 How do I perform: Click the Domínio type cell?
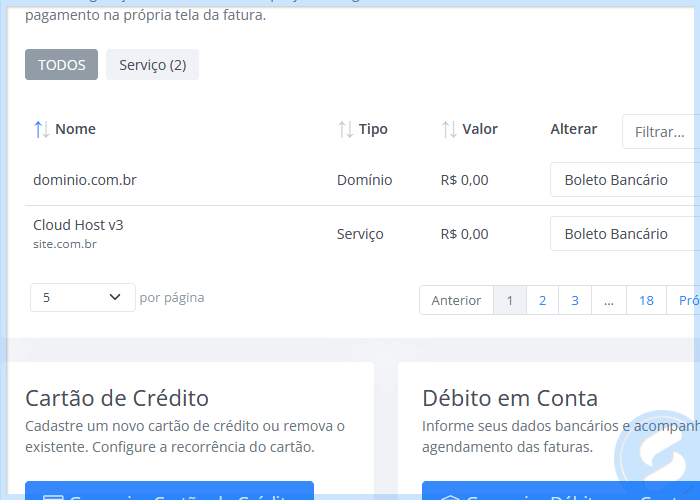[364, 180]
